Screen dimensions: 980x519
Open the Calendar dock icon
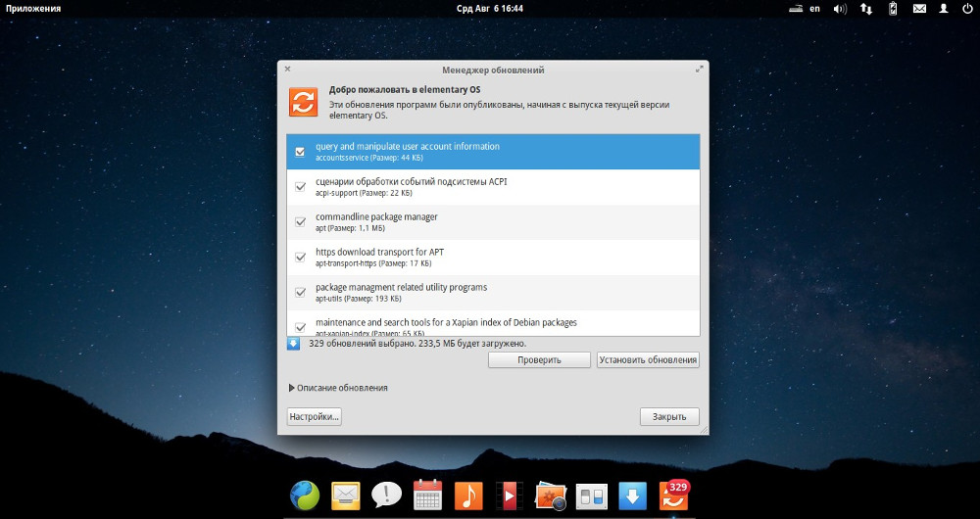point(427,495)
